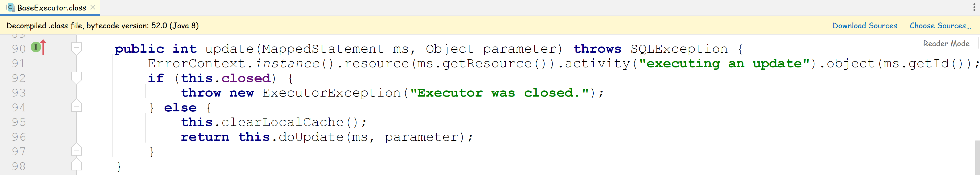This screenshot has height=175, width=980.
Task: Place the cursor on the doUpdate method call
Action: click(311, 137)
